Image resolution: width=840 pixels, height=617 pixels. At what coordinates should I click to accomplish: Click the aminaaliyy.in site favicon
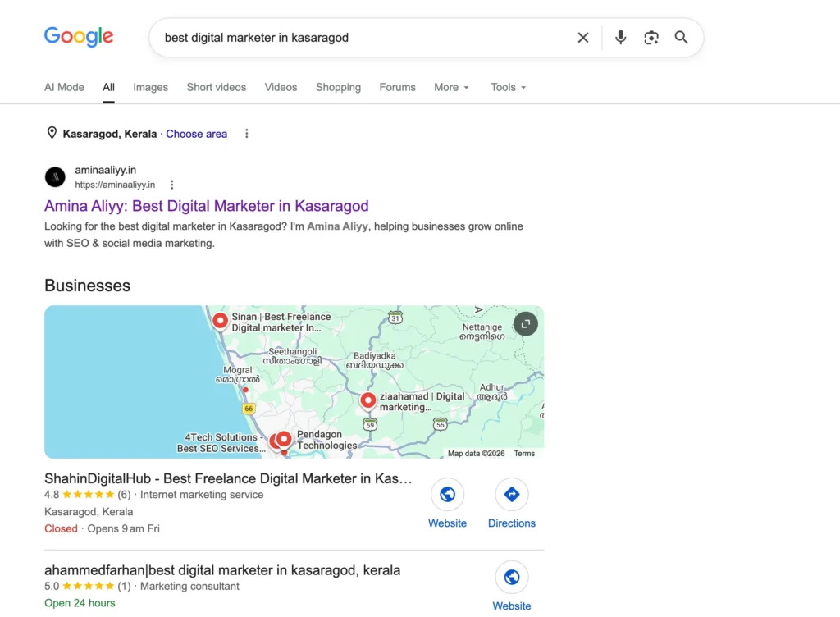55,176
